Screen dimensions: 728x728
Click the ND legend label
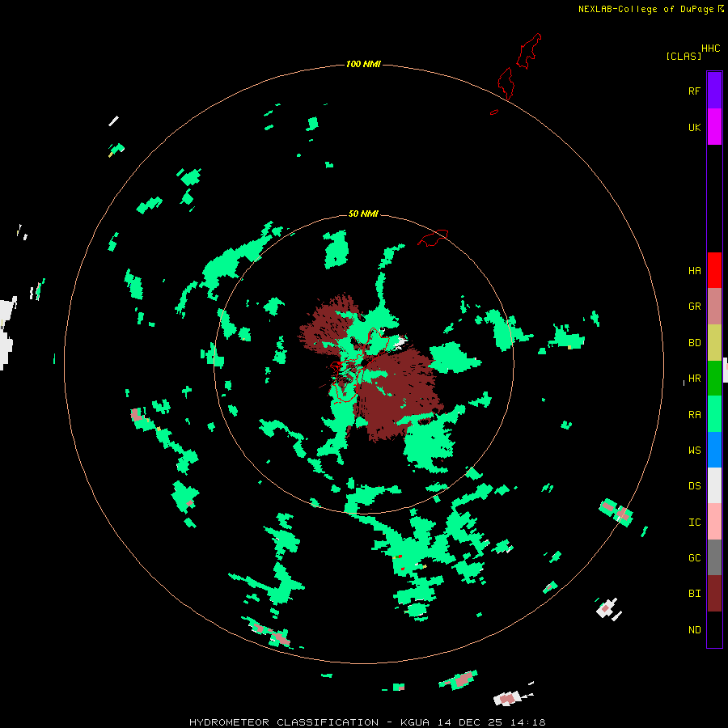694,630
